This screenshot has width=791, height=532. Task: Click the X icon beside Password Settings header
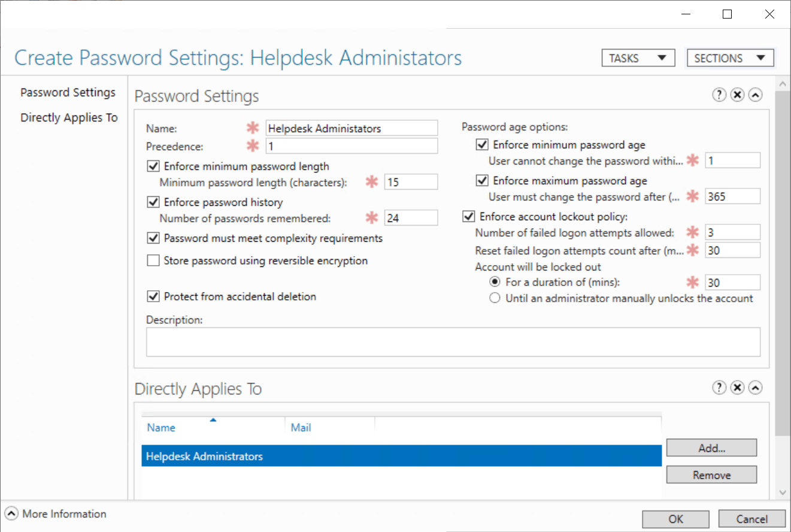point(737,95)
